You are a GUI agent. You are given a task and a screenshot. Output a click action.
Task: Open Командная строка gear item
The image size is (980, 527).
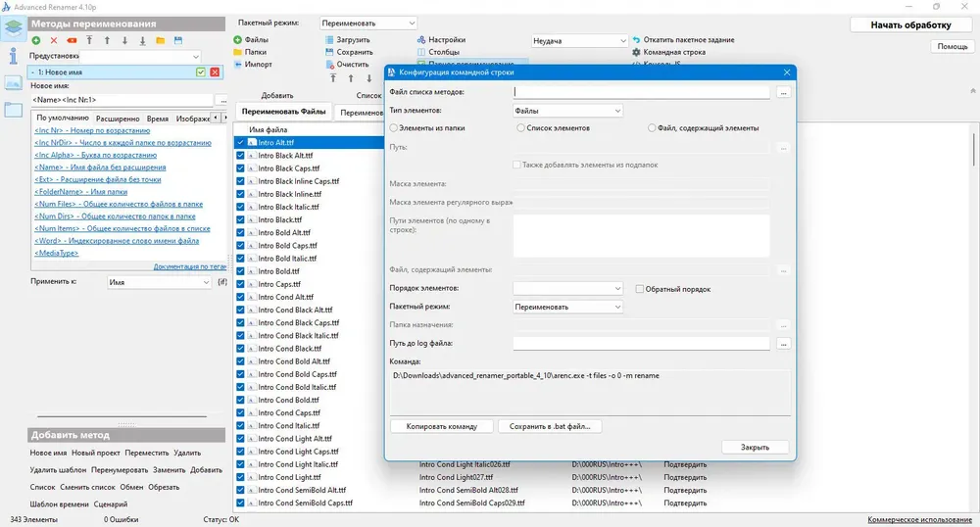pos(668,52)
